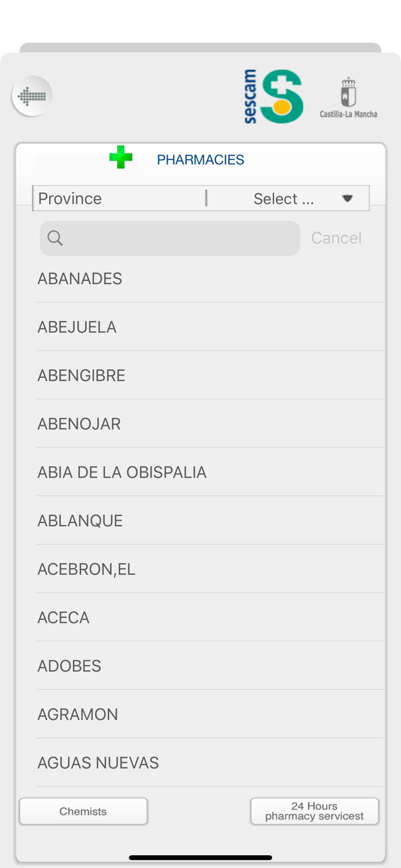The image size is (401, 868).
Task: Open the Chemists button
Action: pos(83,811)
